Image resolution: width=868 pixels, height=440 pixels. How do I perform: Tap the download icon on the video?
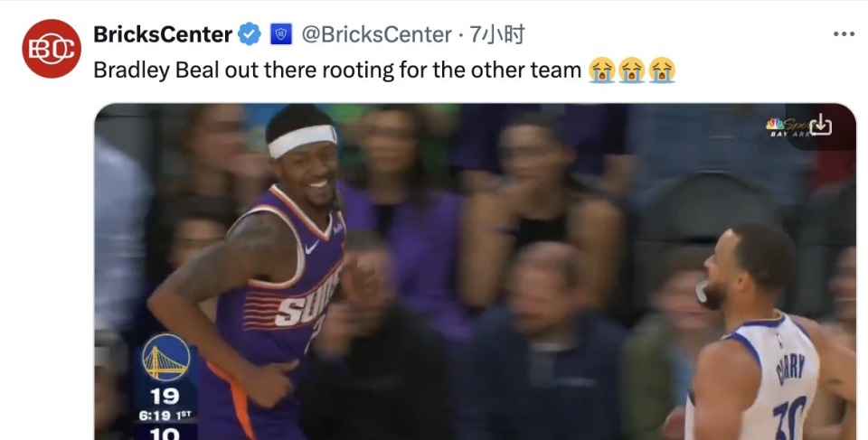(820, 125)
